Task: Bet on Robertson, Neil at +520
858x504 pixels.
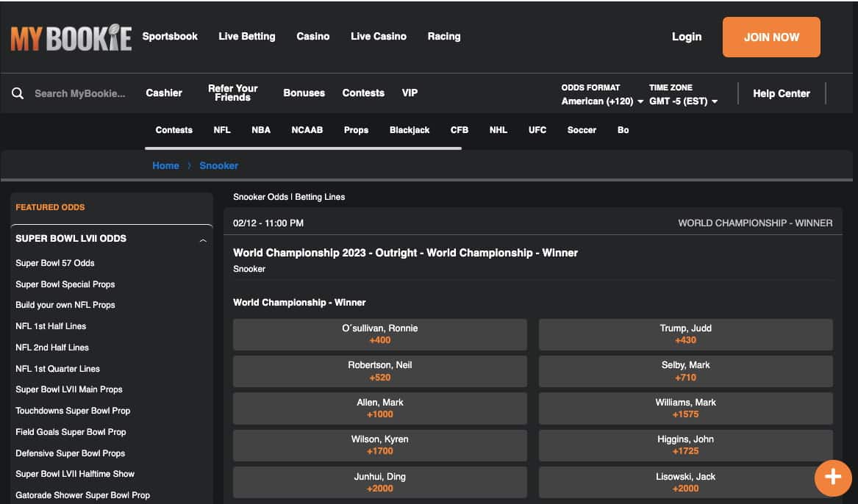Action: pyautogui.click(x=380, y=371)
